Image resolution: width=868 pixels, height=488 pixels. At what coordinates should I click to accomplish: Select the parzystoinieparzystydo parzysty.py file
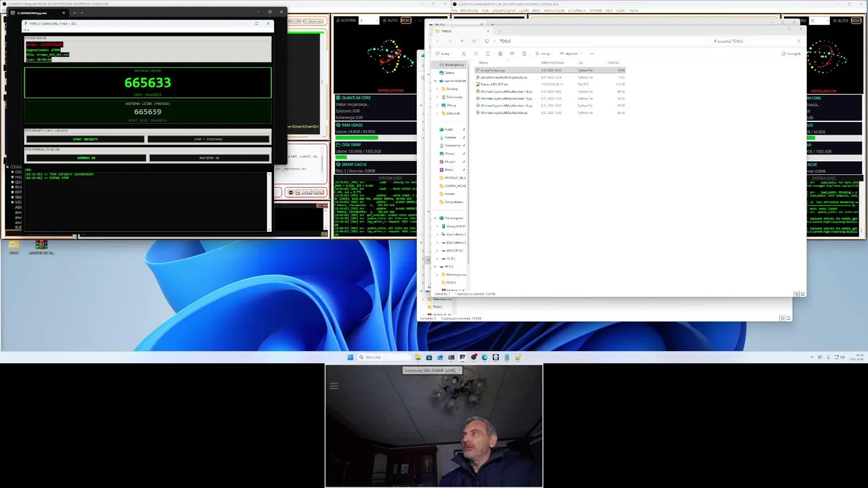(502, 77)
